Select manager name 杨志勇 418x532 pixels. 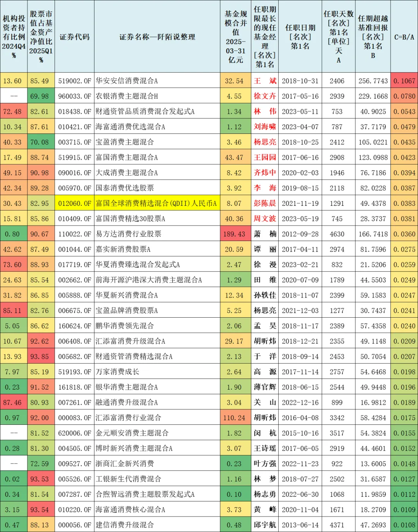pyautogui.click(x=265, y=494)
